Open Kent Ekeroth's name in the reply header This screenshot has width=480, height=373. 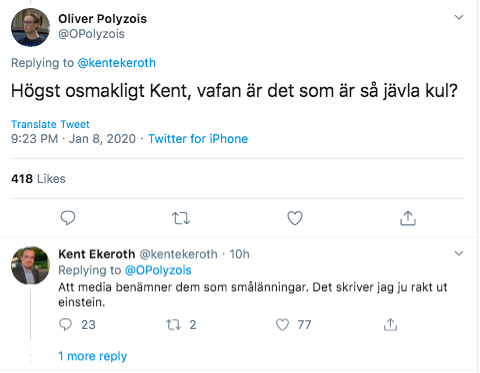coord(97,254)
